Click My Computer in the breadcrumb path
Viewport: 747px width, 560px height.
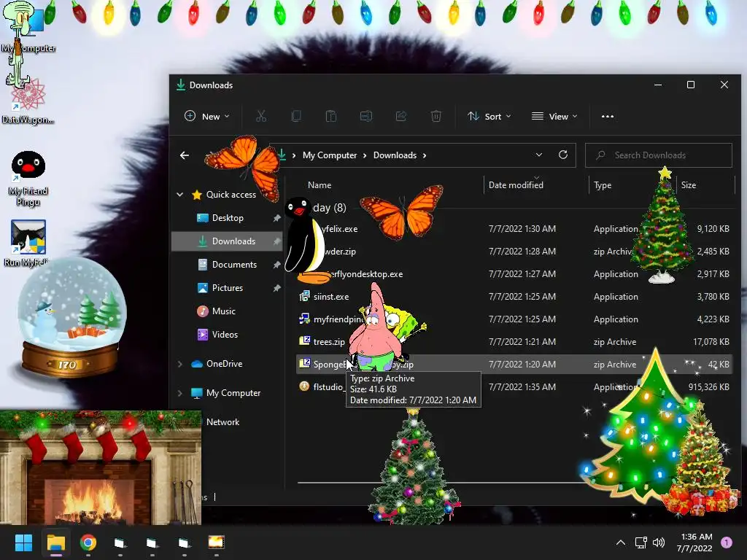click(330, 155)
